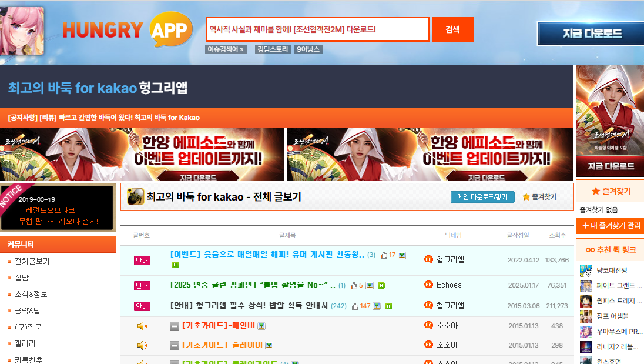Select the 킹덤스토리 trending keyword
This screenshot has width=644, height=364.
click(x=273, y=49)
